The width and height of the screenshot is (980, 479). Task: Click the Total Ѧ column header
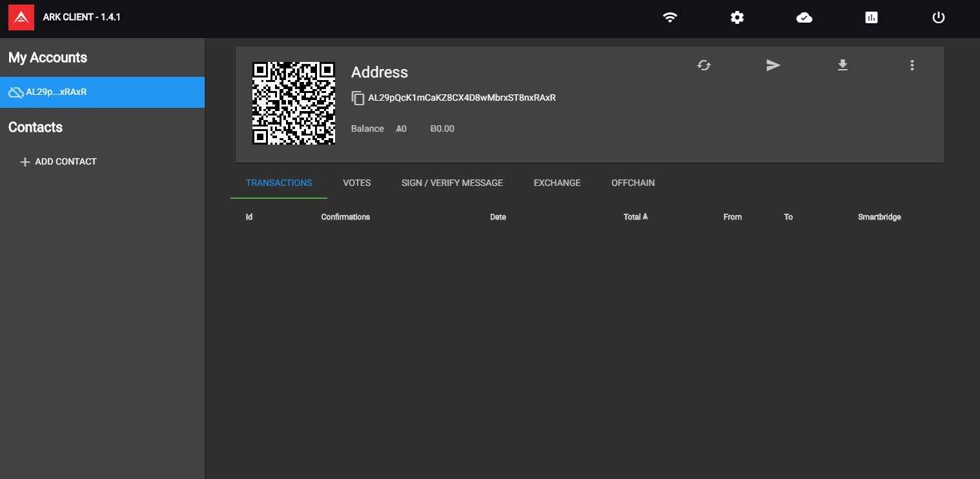pyautogui.click(x=636, y=217)
